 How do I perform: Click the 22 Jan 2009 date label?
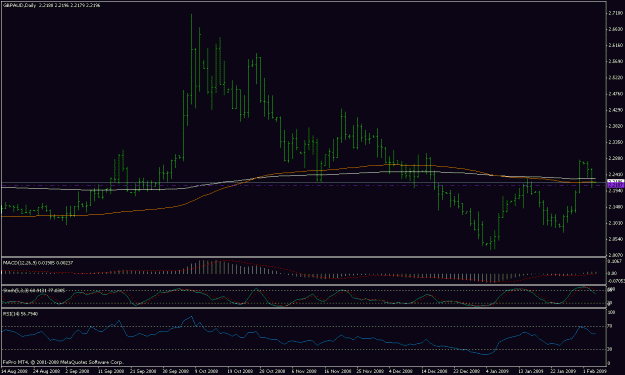pyautogui.click(x=564, y=371)
